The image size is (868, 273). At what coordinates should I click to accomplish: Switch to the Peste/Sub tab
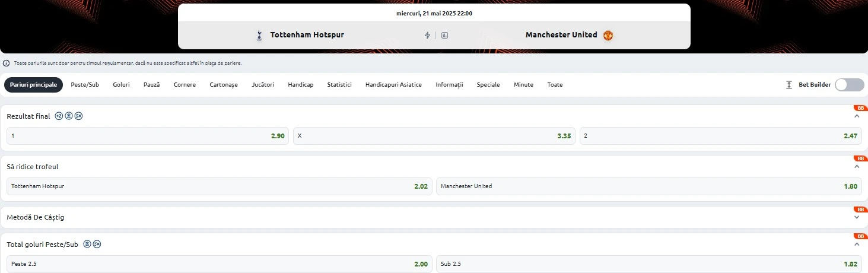coord(85,85)
